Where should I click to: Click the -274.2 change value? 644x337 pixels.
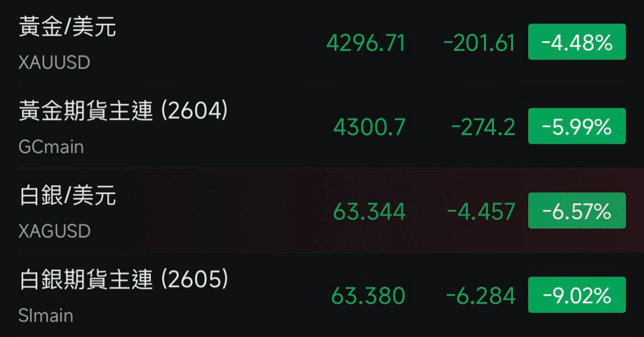click(483, 127)
